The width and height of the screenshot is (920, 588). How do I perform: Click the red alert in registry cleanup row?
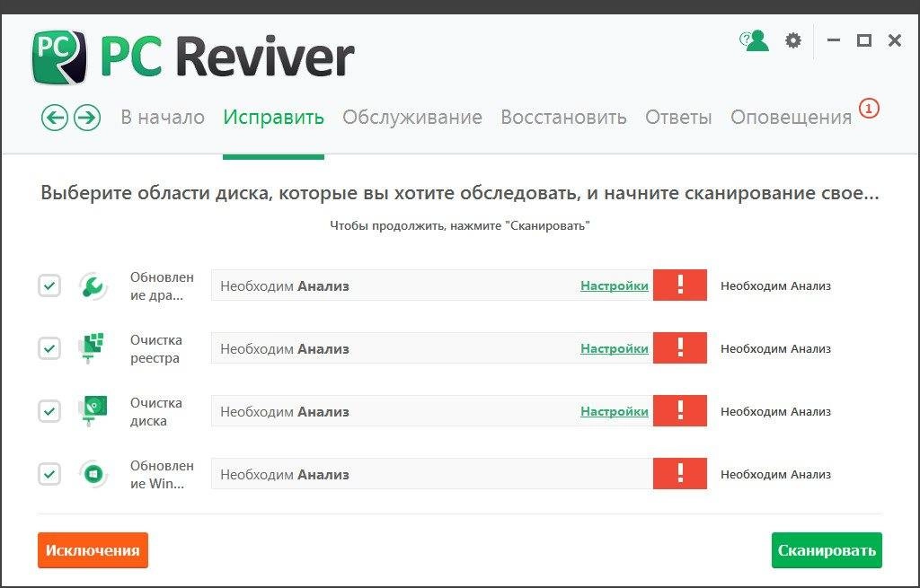tap(680, 348)
